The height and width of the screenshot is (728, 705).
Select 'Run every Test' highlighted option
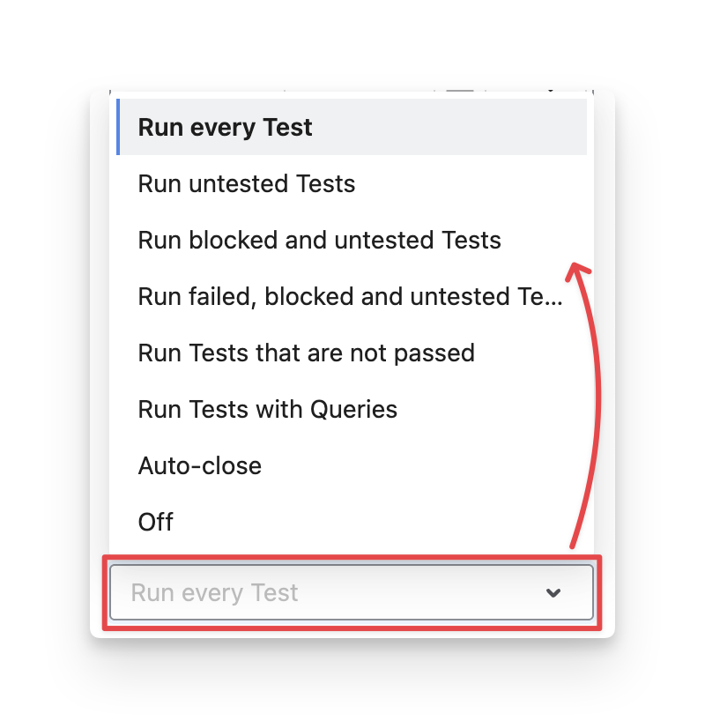[x=226, y=128]
